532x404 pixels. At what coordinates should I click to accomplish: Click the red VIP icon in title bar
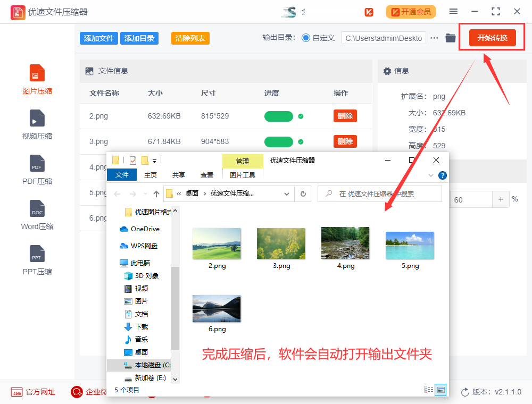[x=369, y=12]
